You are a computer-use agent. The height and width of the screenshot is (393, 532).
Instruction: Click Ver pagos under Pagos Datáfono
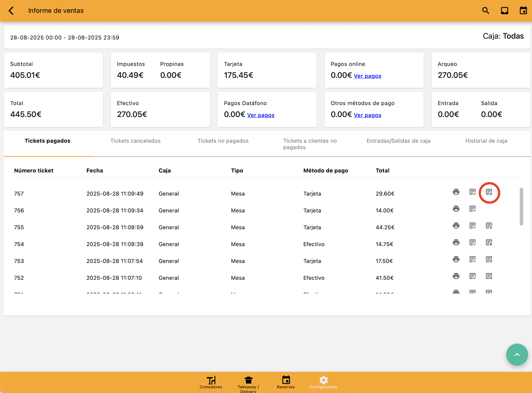pyautogui.click(x=261, y=115)
